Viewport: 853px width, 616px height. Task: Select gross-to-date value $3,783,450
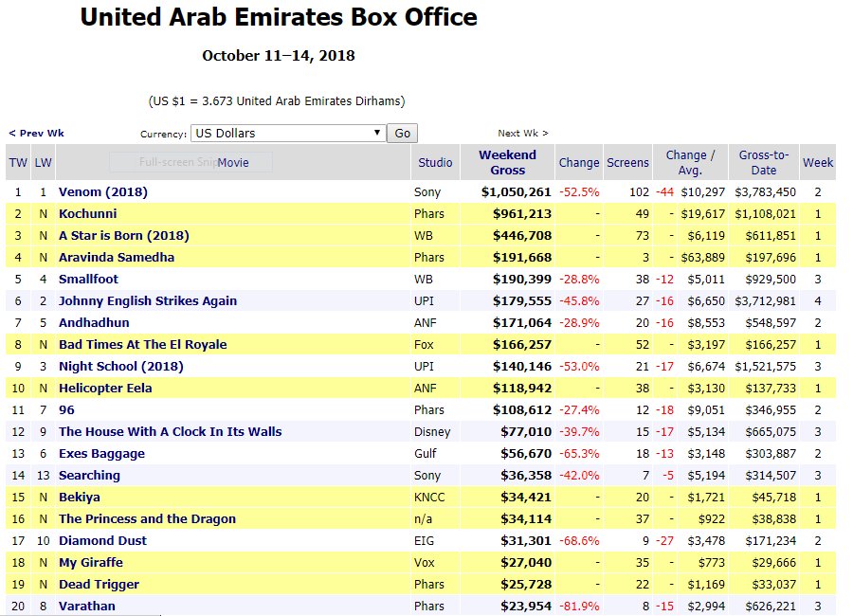765,192
